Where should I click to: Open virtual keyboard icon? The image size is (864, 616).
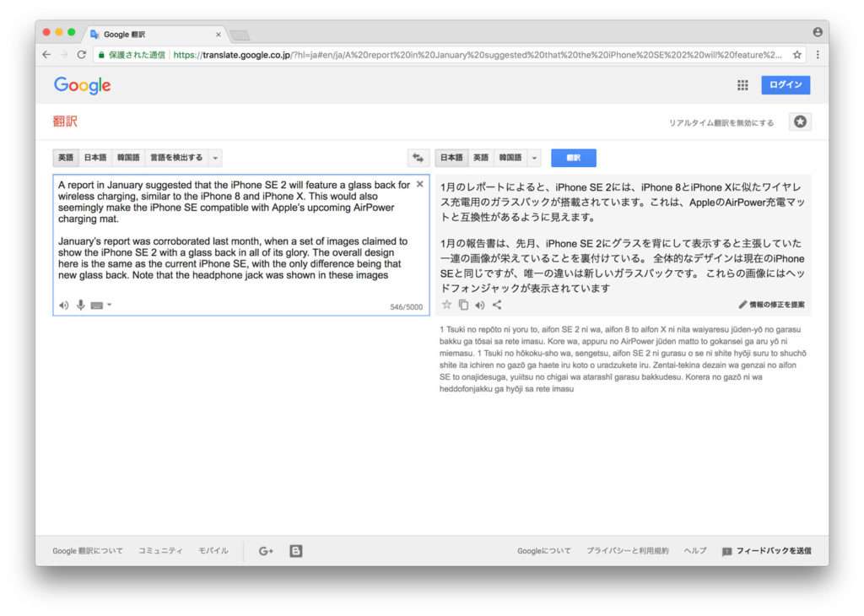(97, 305)
